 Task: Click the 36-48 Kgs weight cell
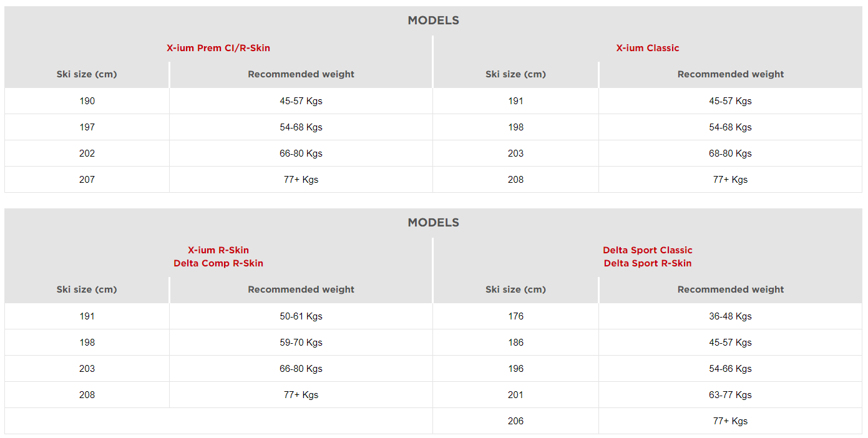tap(730, 316)
